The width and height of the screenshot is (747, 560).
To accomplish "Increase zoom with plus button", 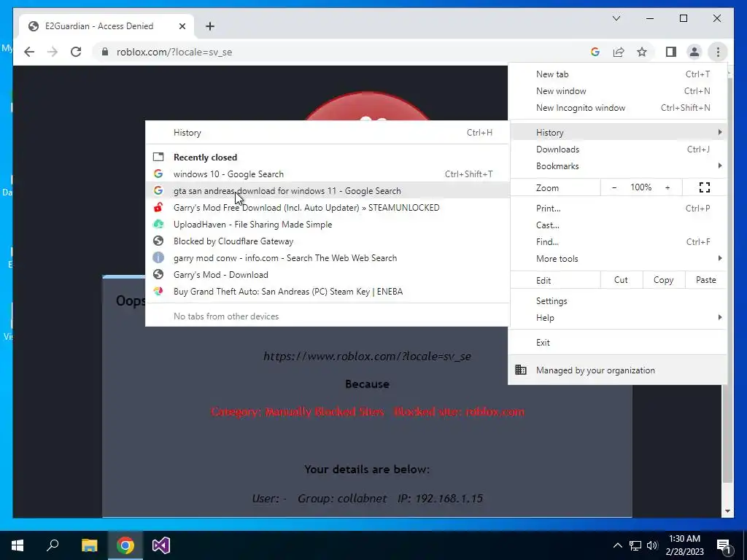I will coord(667,187).
